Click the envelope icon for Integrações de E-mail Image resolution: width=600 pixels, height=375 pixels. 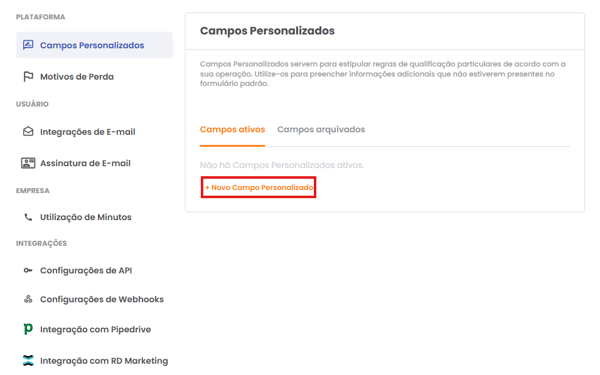pyautogui.click(x=28, y=132)
